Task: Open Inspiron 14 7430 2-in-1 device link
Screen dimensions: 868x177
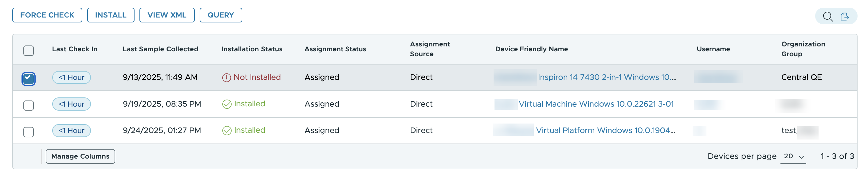Action: (607, 77)
